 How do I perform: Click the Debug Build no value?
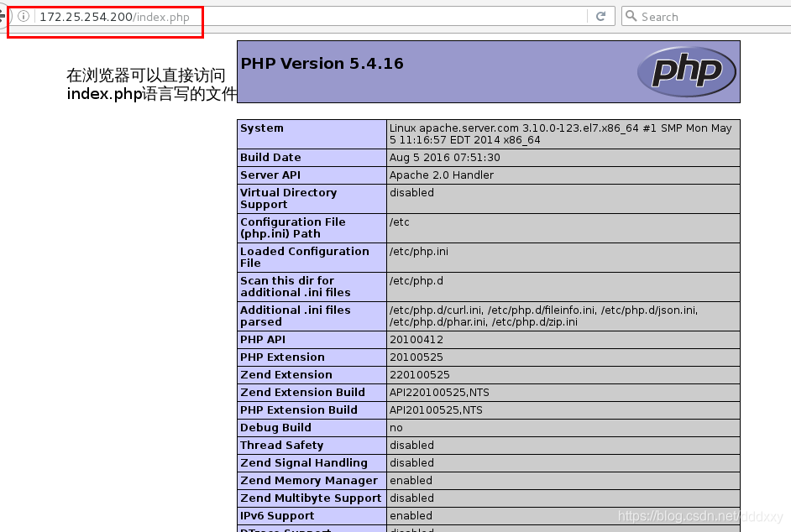396,428
